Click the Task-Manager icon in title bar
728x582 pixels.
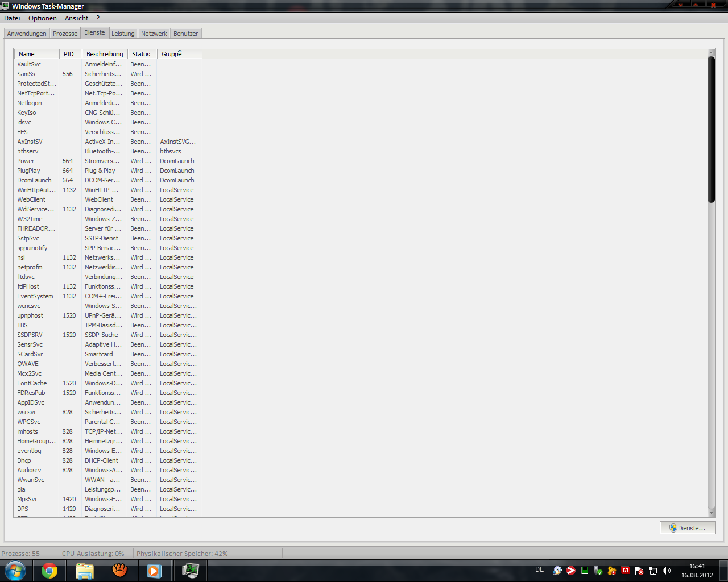click(5, 6)
